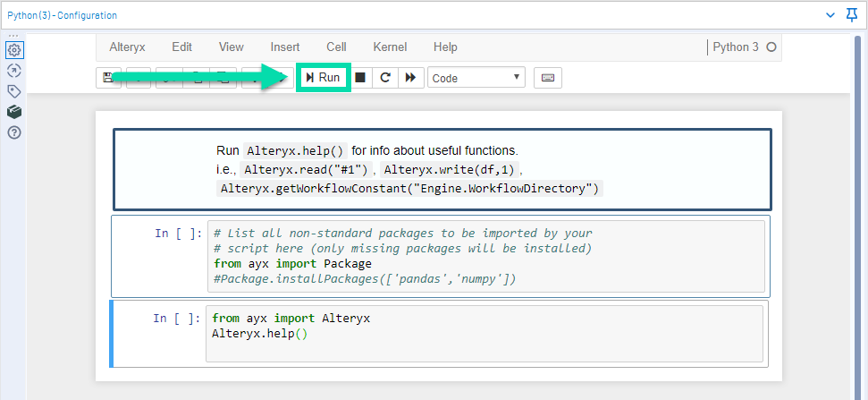Open the Edit menu

(181, 47)
